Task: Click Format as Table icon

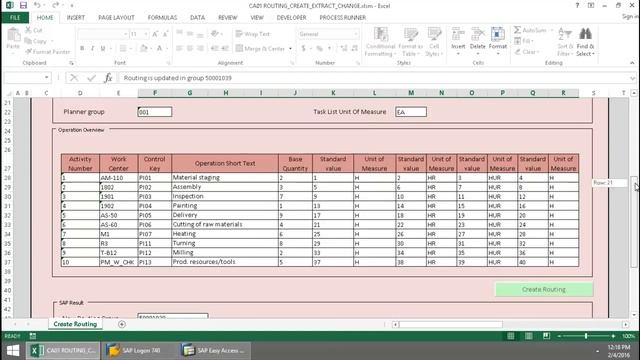Action: [x=410, y=34]
